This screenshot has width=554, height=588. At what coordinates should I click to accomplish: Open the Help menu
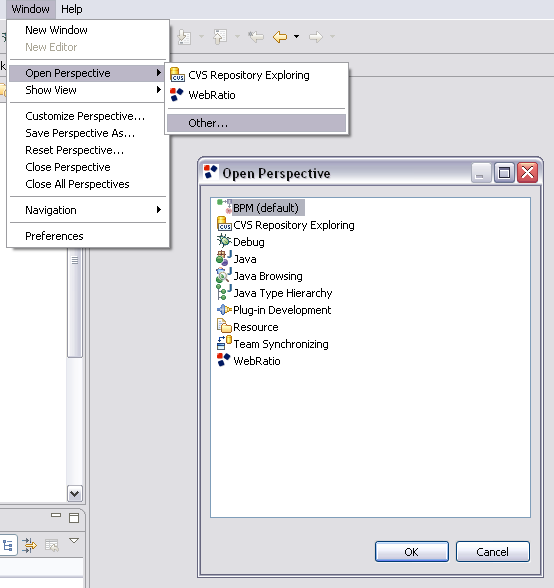point(72,9)
